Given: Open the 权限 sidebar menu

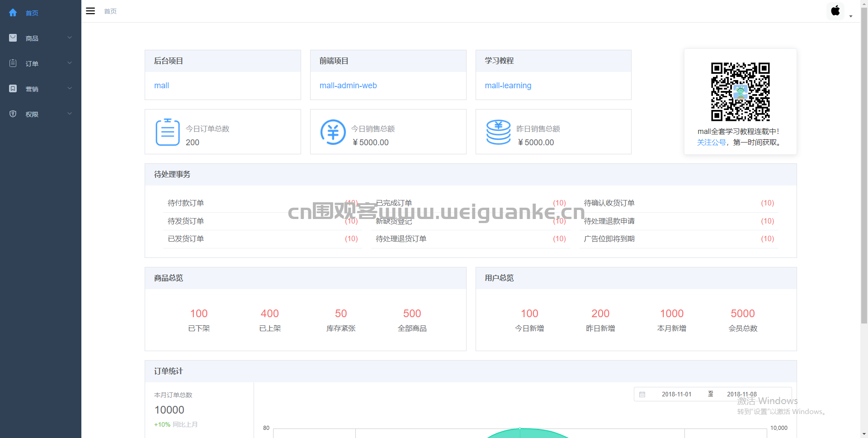Looking at the screenshot, I should pos(41,114).
